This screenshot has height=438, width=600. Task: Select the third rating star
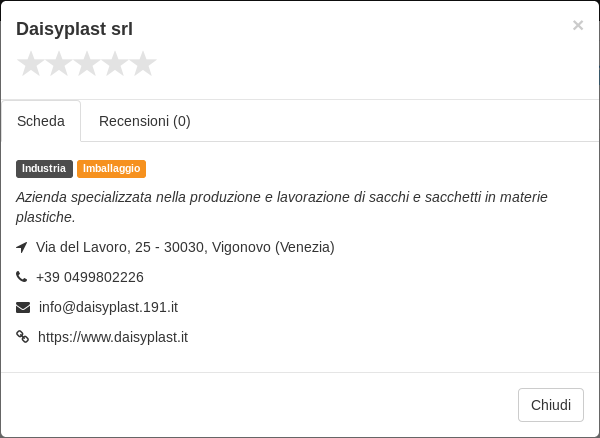87,64
